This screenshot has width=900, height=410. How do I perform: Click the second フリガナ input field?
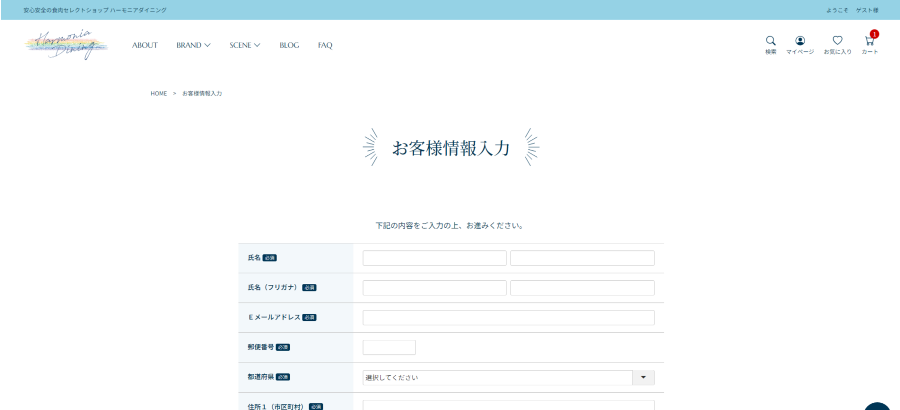pos(582,288)
